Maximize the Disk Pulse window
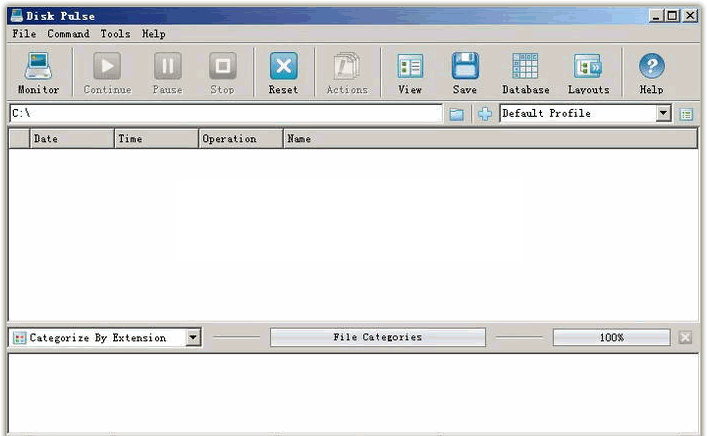Screen dimensions: 707x436 (672, 16)
